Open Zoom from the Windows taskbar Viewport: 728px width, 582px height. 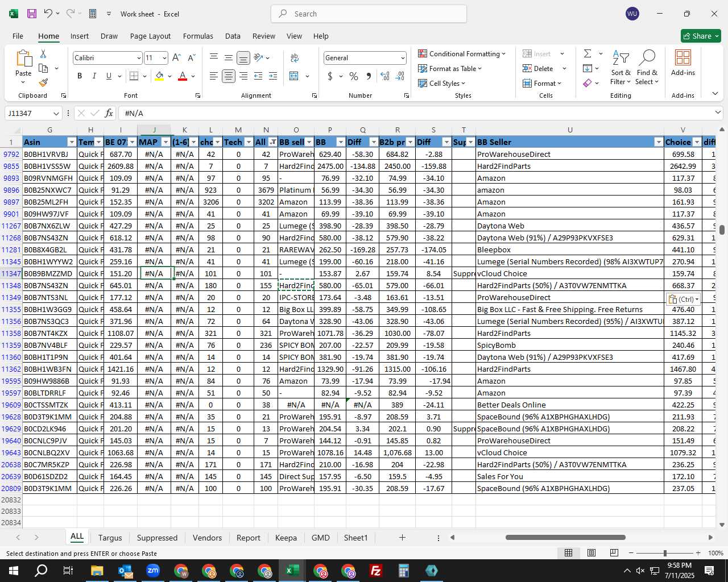tap(153, 571)
